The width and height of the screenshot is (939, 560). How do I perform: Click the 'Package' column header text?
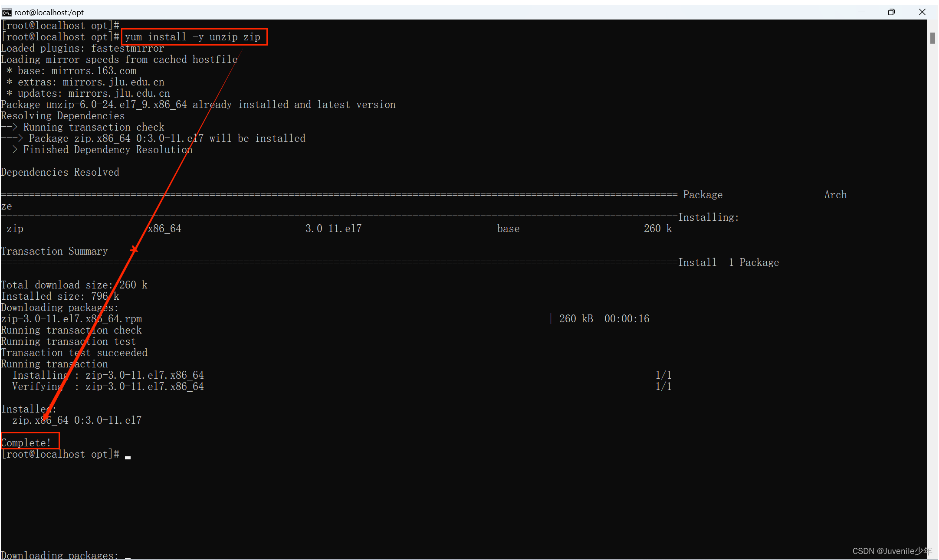coord(703,195)
